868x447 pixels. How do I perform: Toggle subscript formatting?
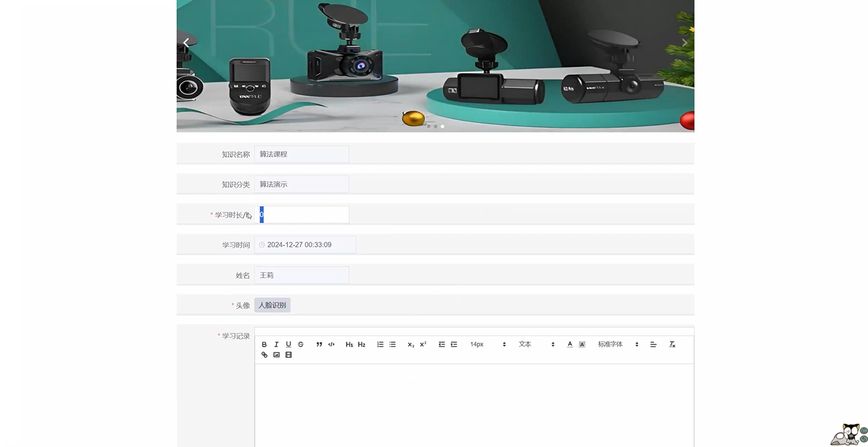click(410, 344)
